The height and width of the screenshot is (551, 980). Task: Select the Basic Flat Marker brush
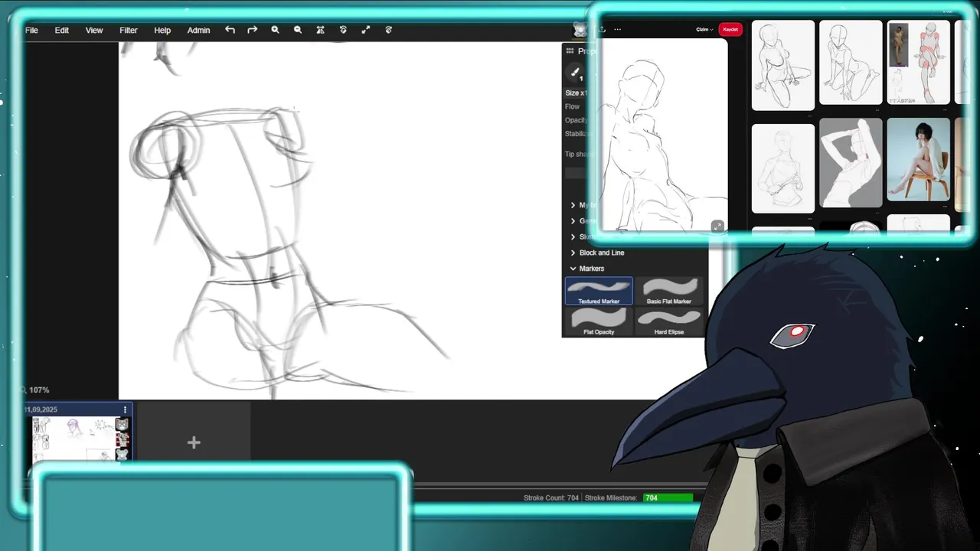point(668,291)
